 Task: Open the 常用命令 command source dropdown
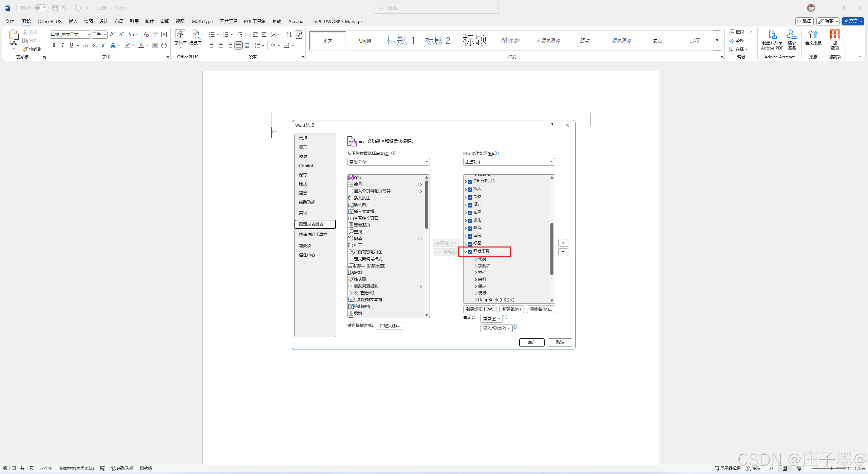coord(388,162)
